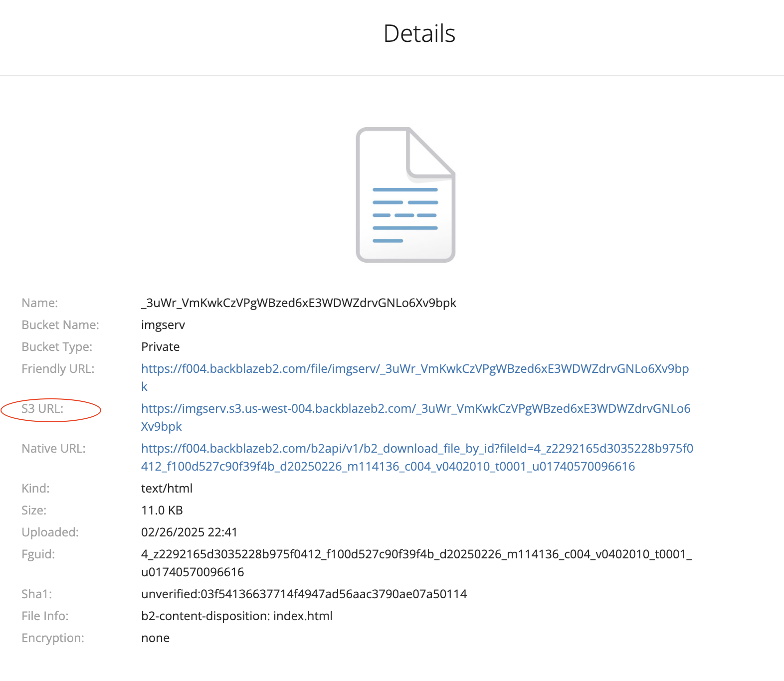The height and width of the screenshot is (681, 784).
Task: Click the b2-content-disposition file info value
Action: 237,616
